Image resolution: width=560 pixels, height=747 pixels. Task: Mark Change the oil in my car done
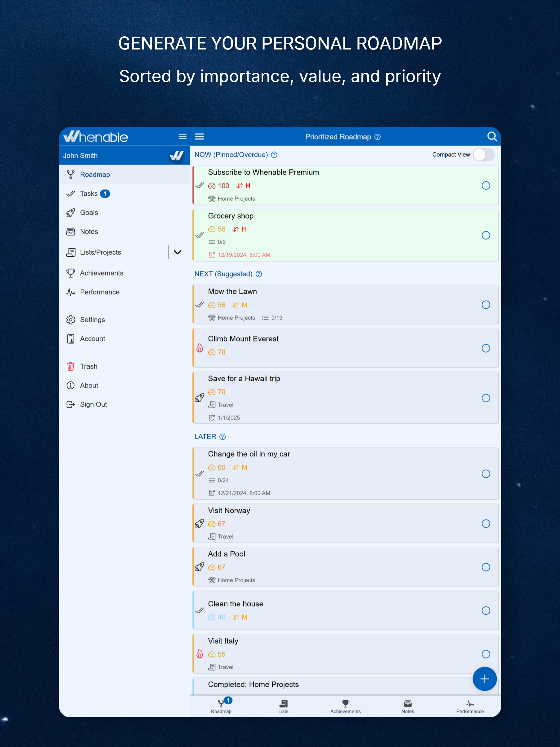486,474
